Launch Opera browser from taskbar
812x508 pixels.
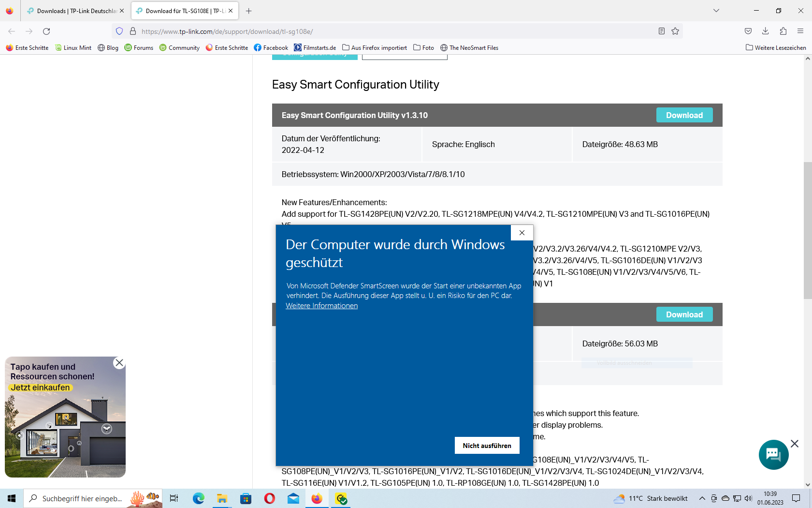(x=270, y=498)
